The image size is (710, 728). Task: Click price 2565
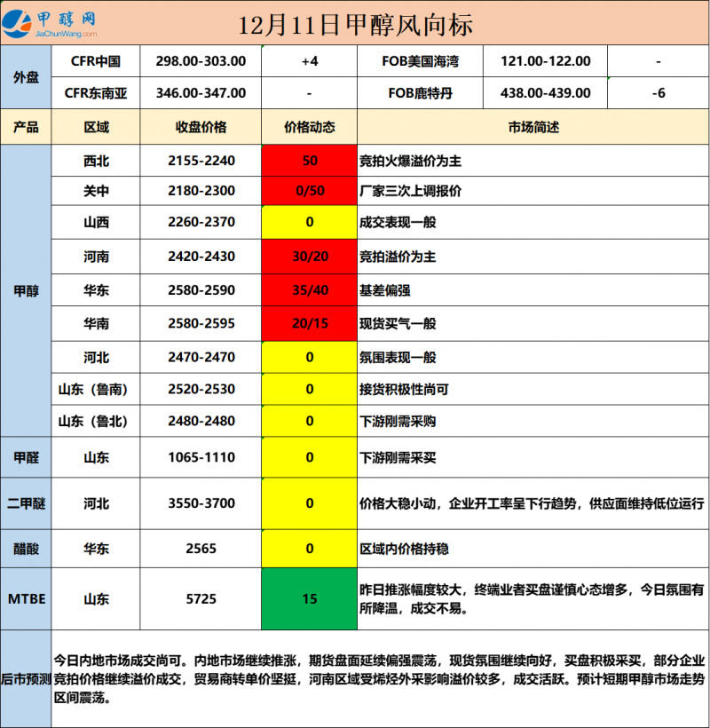tap(201, 549)
